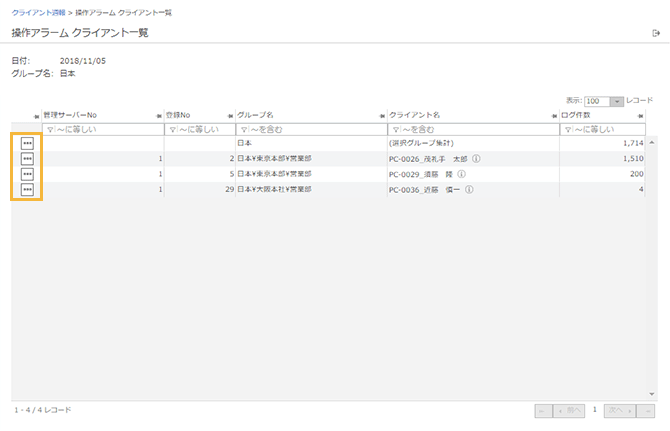
Task: Open filter operator for 管理サーバーNo column
Action: tap(49, 129)
